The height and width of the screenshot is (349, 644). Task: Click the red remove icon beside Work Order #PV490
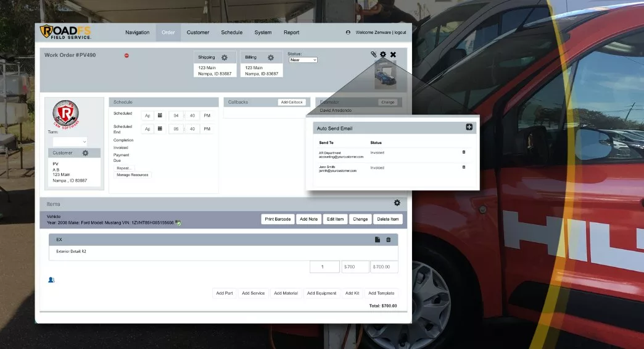coord(126,56)
